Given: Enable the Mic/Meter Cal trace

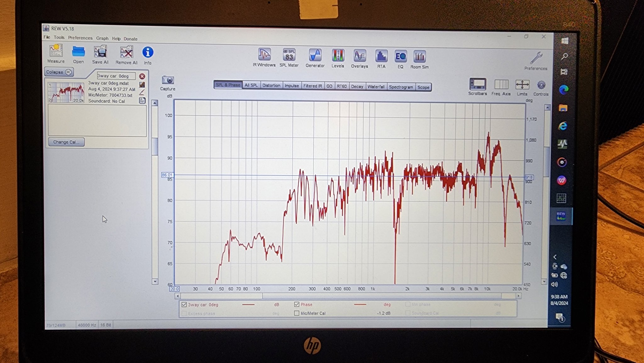Looking at the screenshot, I should 297,313.
